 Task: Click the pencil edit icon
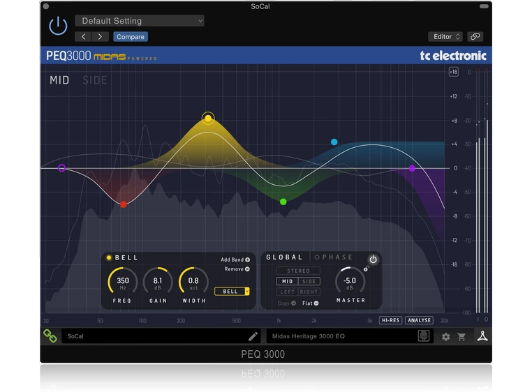tap(253, 336)
